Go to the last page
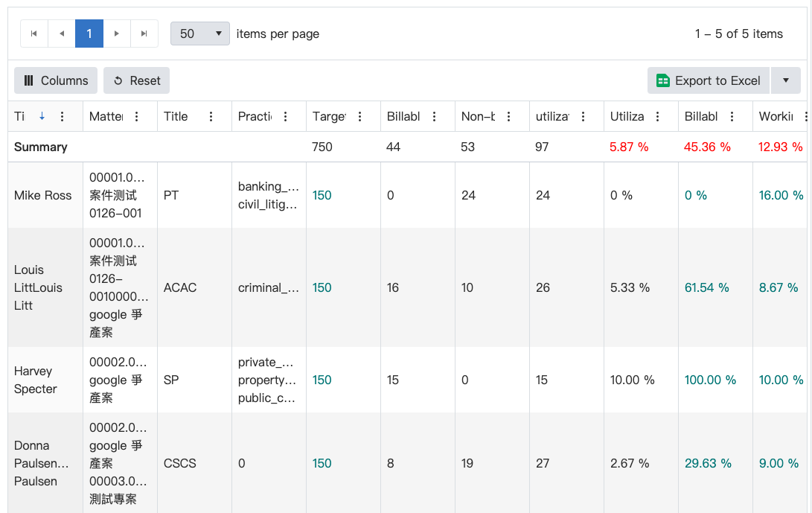 (144, 34)
